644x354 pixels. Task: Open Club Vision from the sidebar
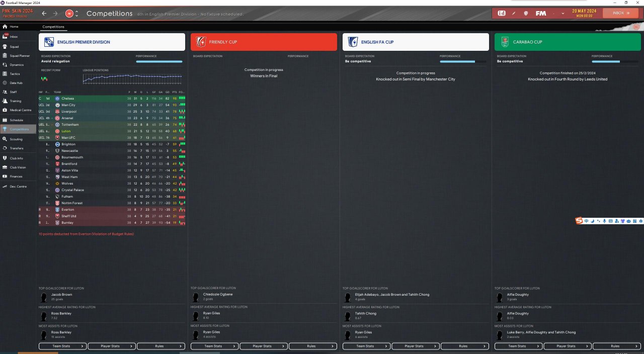[18, 167]
